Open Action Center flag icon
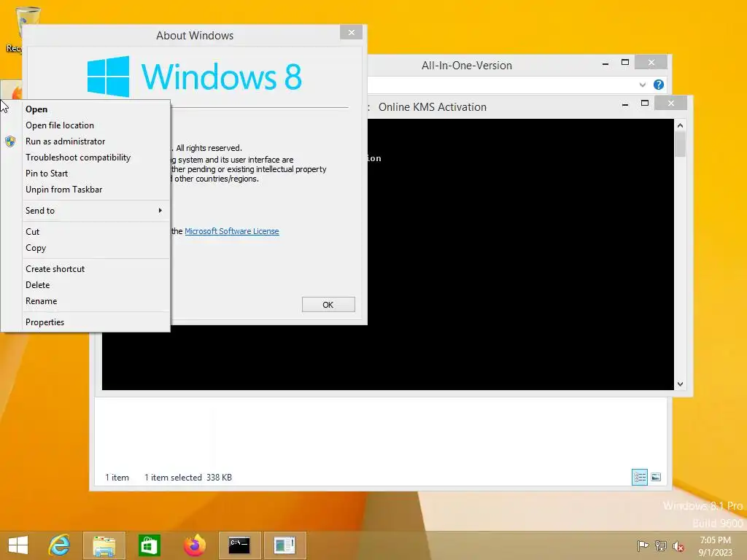Viewport: 747px width, 560px height. tap(643, 545)
